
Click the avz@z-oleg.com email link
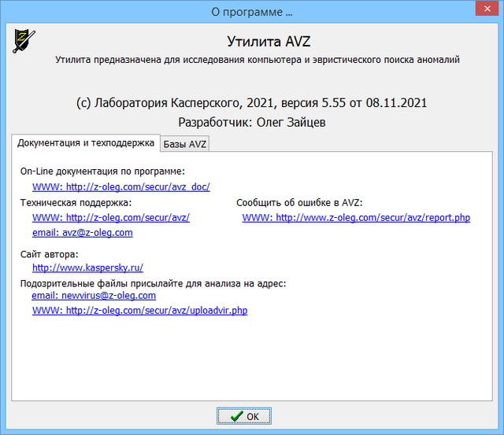pos(82,233)
